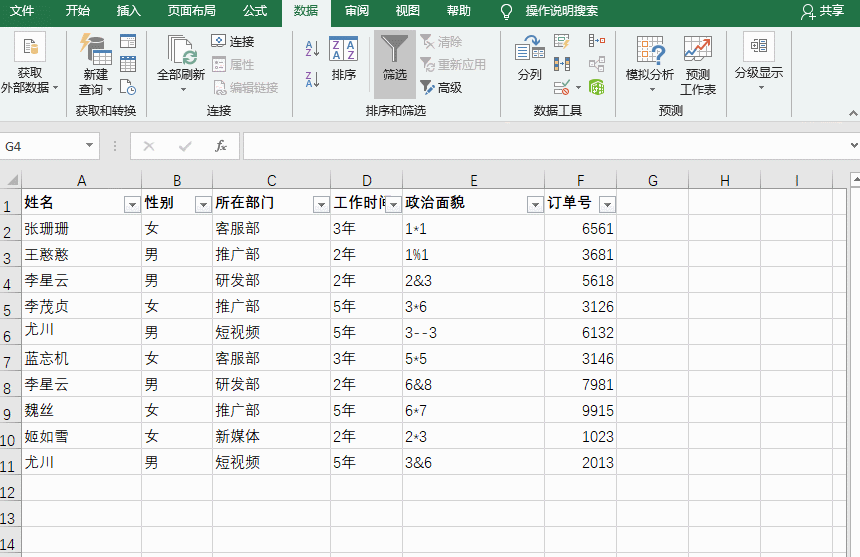The width and height of the screenshot is (860, 557).
Task: Click the show queries icon beside 新建查询
Action: 128,41
